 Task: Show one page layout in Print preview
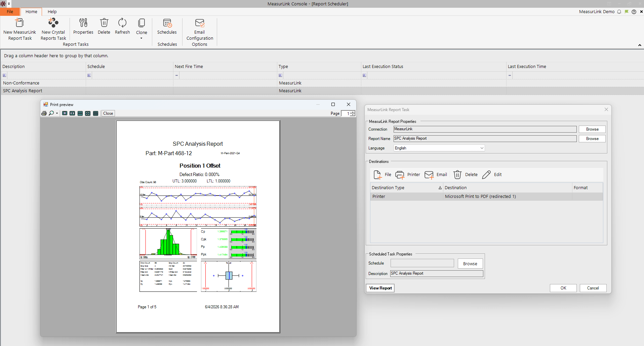(x=65, y=113)
